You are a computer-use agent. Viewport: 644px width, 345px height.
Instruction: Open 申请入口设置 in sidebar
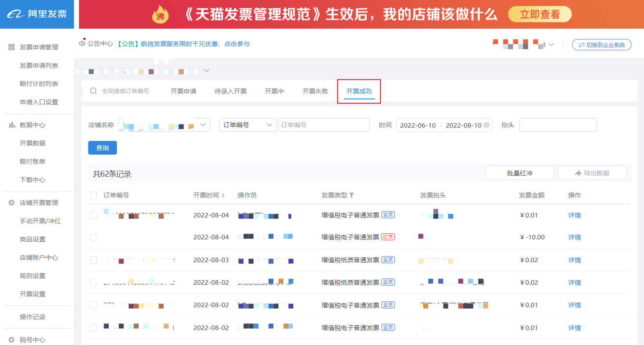pos(39,102)
